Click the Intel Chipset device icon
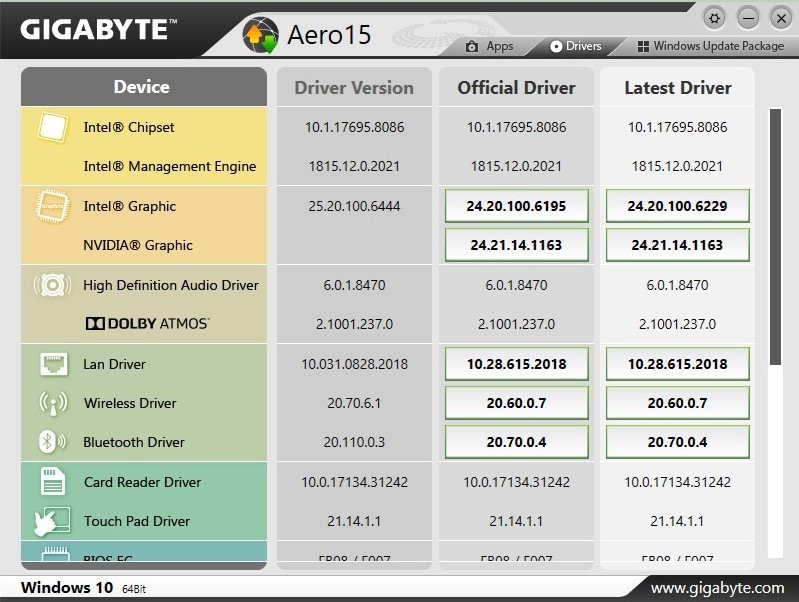 (x=52, y=127)
